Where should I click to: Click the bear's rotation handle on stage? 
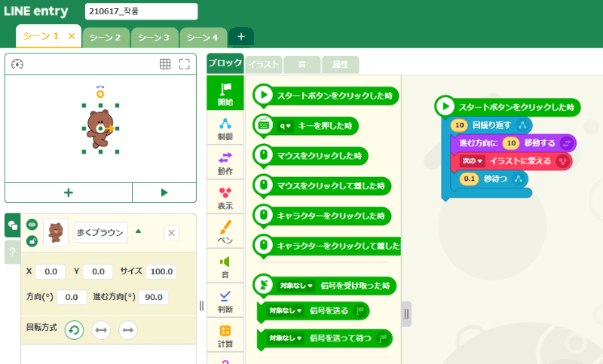[x=100, y=93]
